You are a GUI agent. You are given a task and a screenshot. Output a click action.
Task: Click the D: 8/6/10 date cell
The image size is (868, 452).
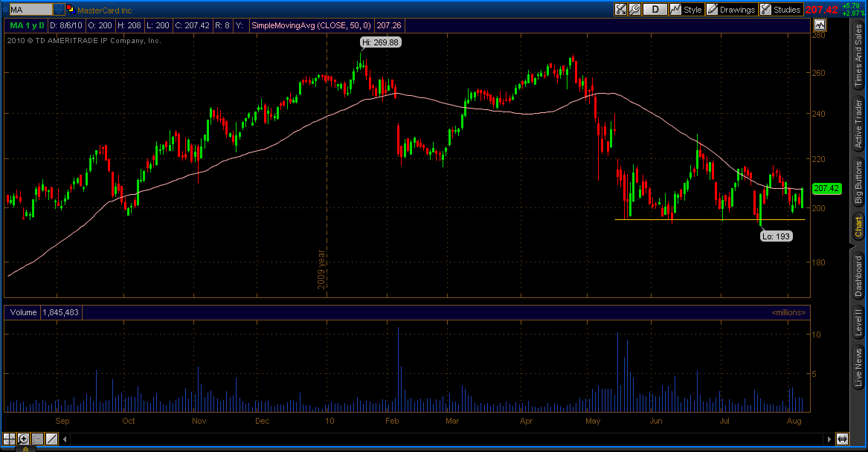pyautogui.click(x=66, y=25)
